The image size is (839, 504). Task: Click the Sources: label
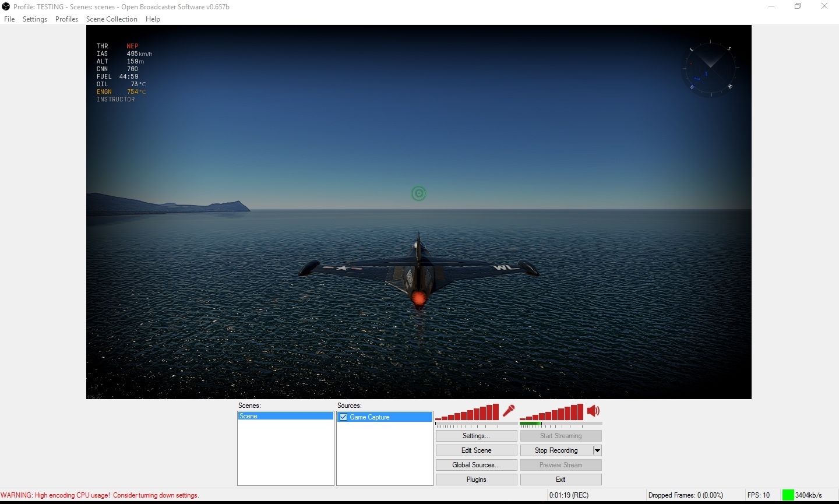(x=350, y=406)
